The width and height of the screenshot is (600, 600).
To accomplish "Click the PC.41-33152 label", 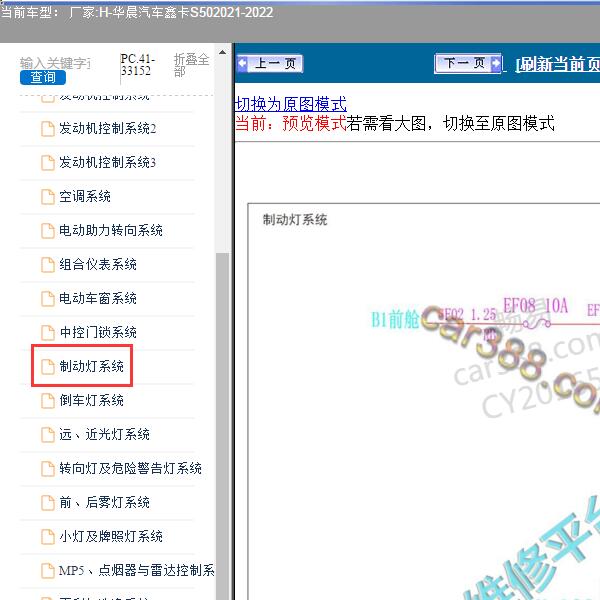I will coord(137,65).
